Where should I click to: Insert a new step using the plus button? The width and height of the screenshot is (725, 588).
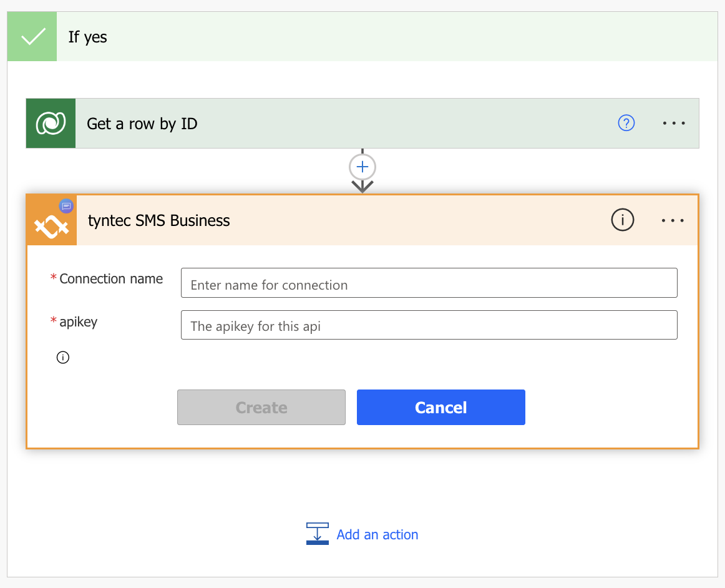click(362, 167)
